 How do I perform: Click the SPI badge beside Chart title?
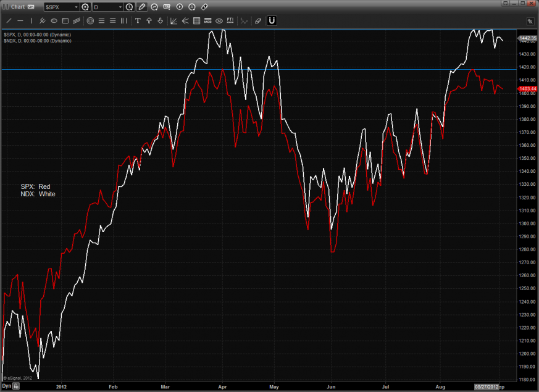(31, 7)
